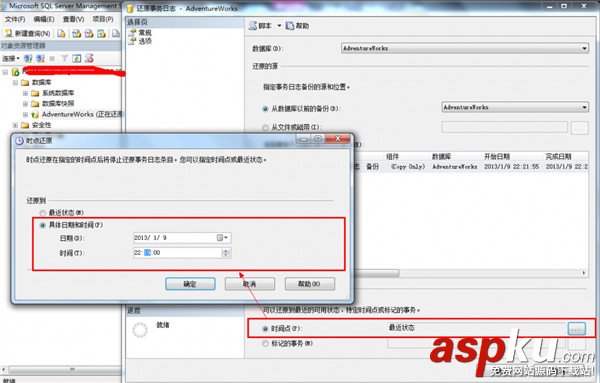Click the Analysis Services XMLA query icon
Image resolution: width=600 pixels, height=383 pixels.
click(101, 34)
